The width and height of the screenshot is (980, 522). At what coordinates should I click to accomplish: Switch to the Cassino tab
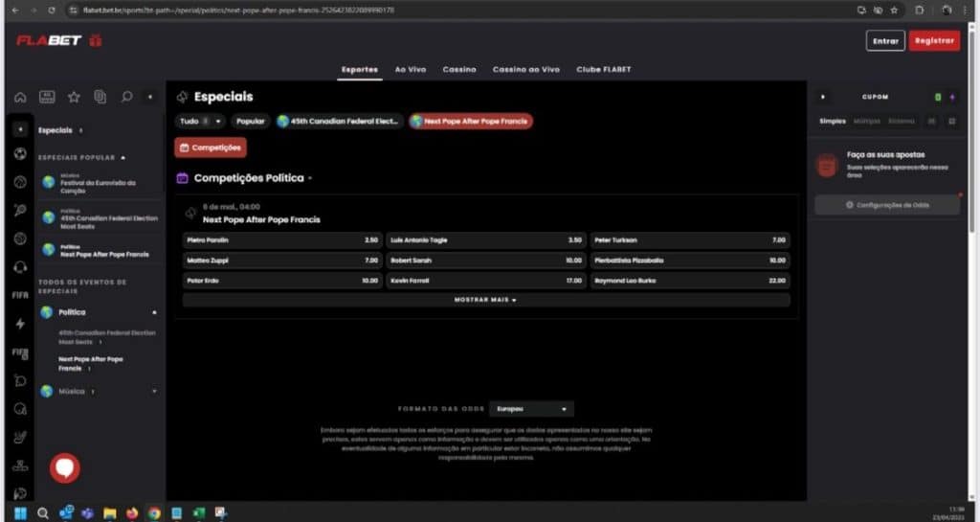460,70
